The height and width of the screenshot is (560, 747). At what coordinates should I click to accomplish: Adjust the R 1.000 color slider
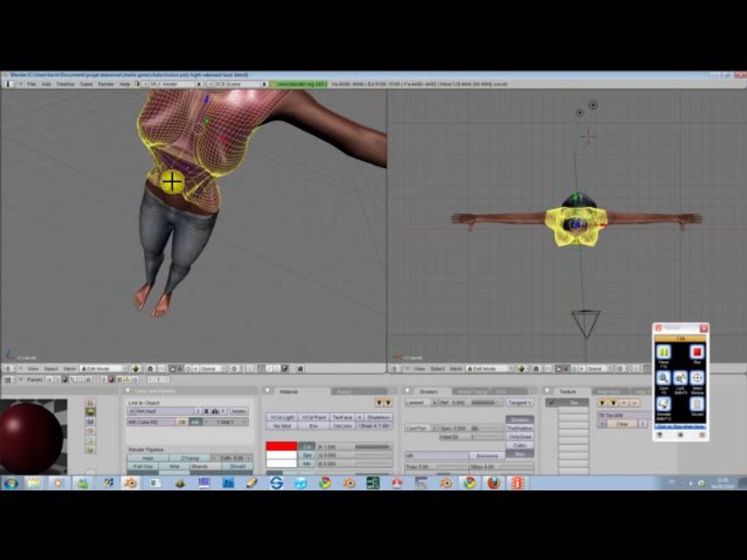354,446
